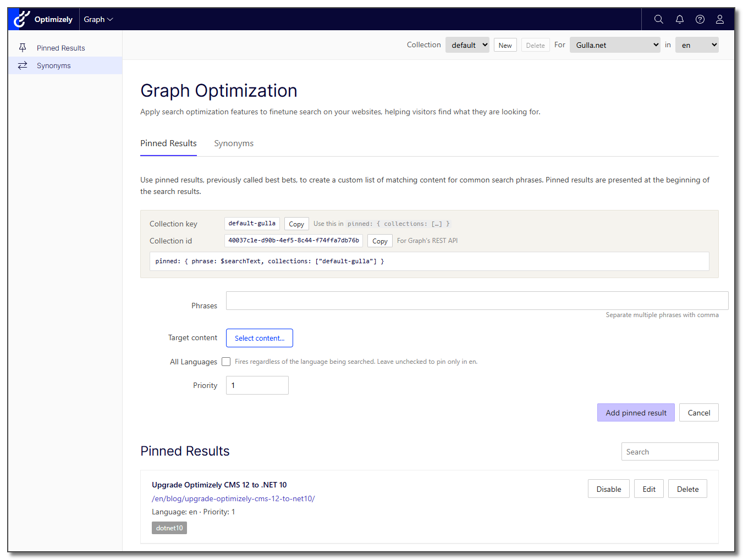Select Pinned Results in the sidebar
Screen dimensions: 743x560
coord(65,48)
